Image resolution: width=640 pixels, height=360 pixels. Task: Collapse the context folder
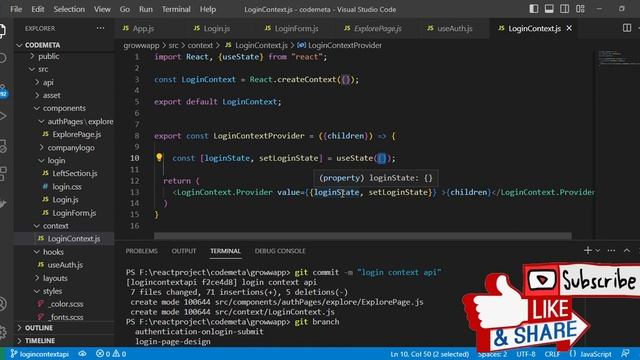tap(64, 226)
